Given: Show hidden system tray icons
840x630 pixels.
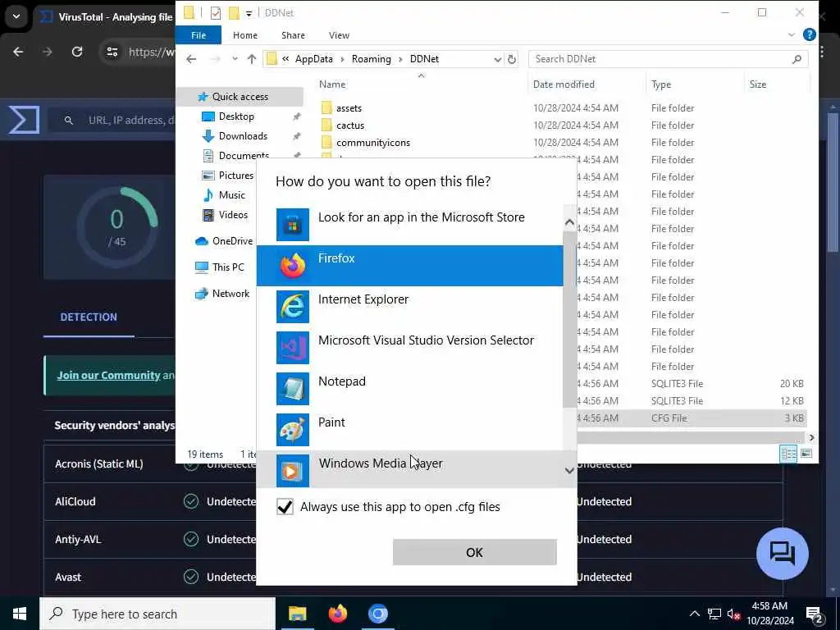Looking at the screenshot, I should 694,614.
